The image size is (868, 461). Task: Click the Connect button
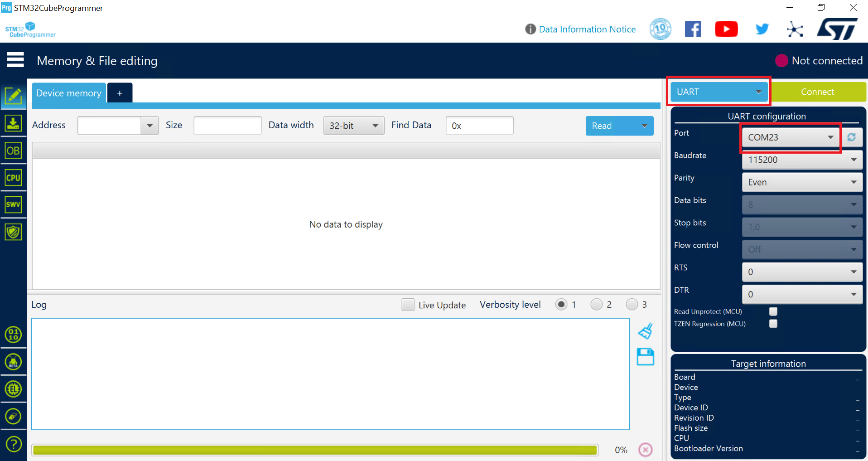click(x=818, y=92)
